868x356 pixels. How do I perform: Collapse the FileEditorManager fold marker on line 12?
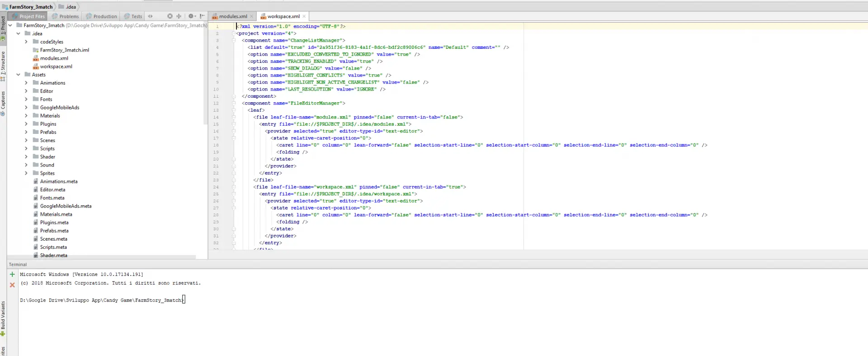coord(234,103)
